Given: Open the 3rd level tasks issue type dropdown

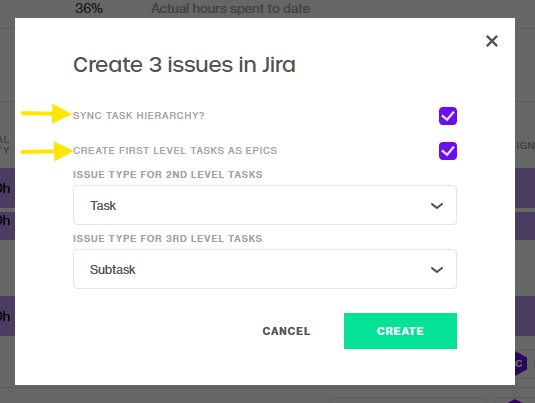Looking at the screenshot, I should click(265, 269).
